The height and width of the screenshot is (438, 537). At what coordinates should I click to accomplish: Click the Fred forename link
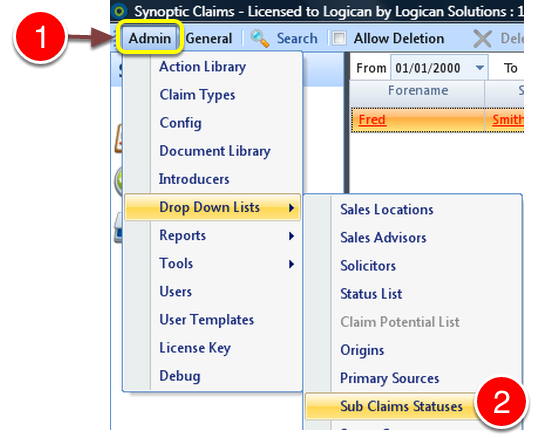pyautogui.click(x=372, y=120)
